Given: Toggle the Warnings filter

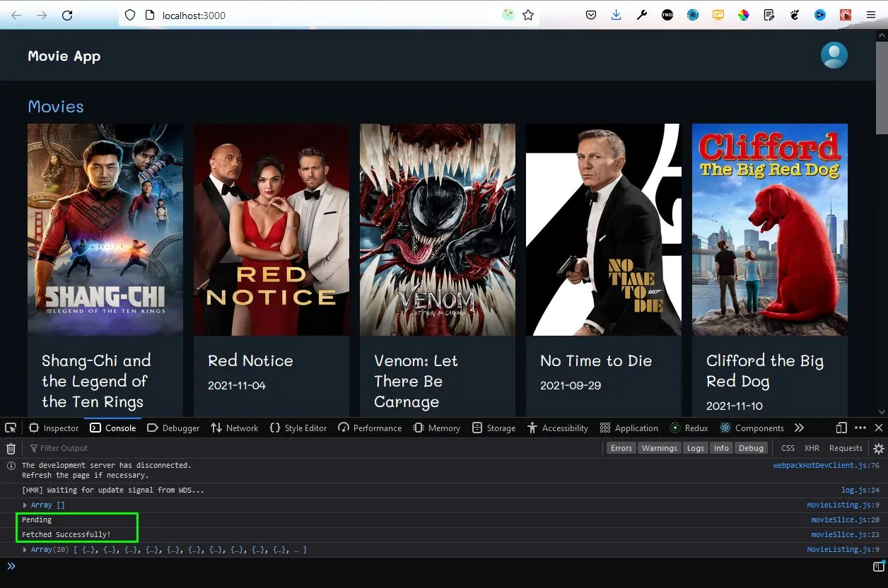Looking at the screenshot, I should [660, 448].
